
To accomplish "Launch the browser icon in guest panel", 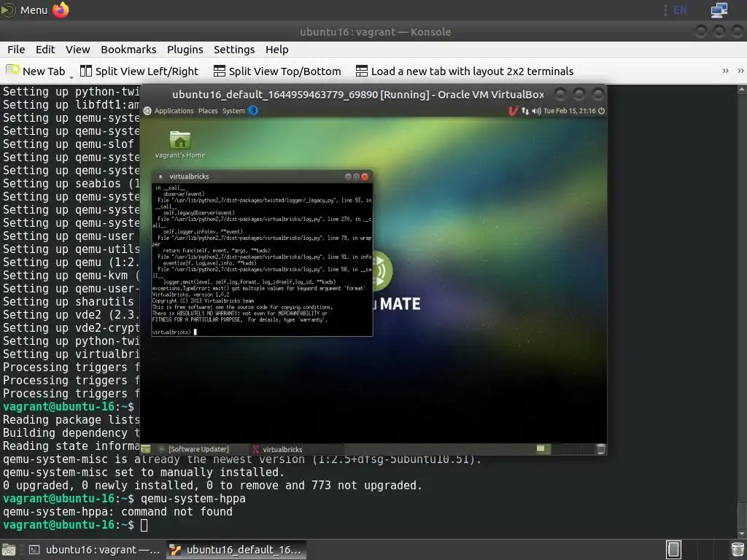I will tap(253, 111).
